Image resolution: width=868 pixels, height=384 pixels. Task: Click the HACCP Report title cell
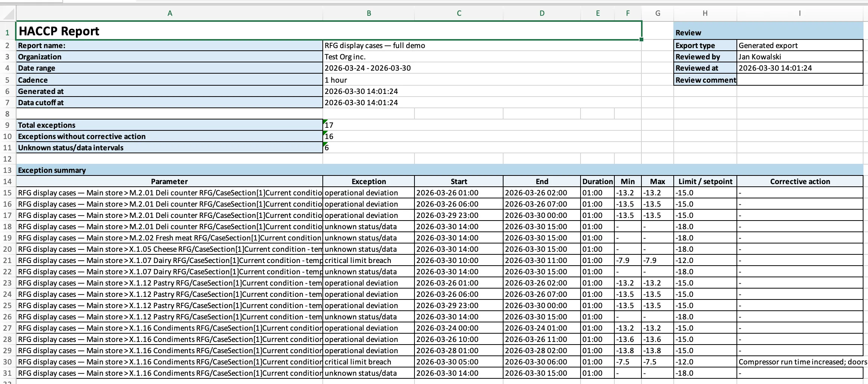[329, 31]
